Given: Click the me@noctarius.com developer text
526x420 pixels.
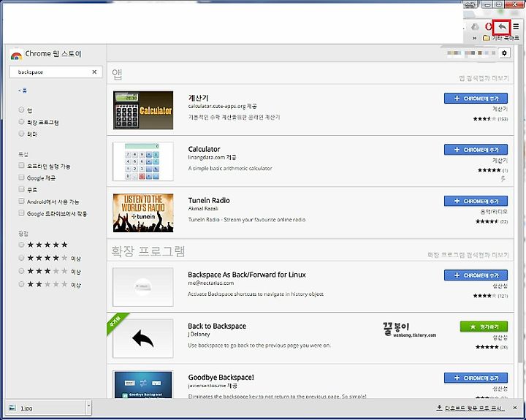Looking at the screenshot, I should tap(210, 283).
